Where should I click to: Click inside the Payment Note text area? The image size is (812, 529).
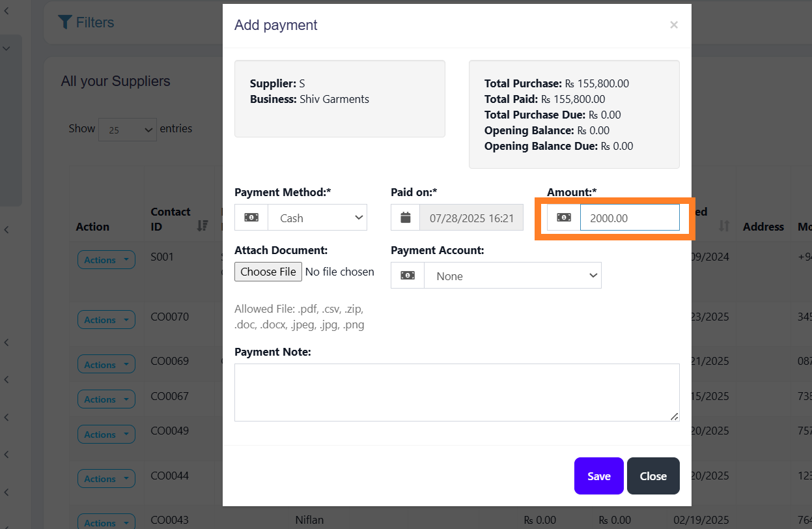tap(456, 392)
